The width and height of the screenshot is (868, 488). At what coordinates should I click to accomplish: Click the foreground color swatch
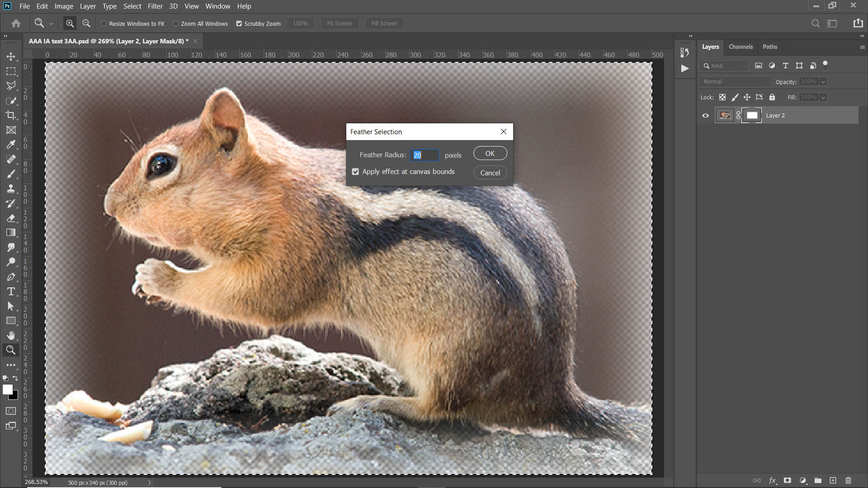pos(7,389)
